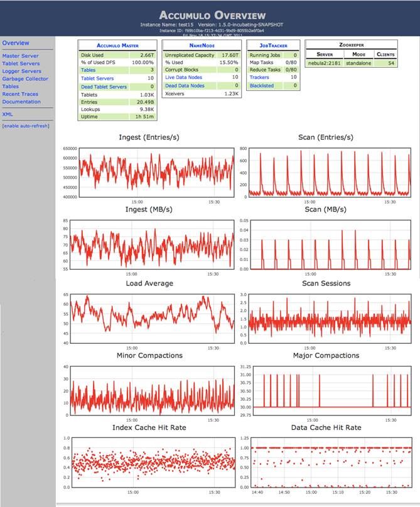Image resolution: width=420 pixels, height=507 pixels.
Task: Click the Blacklisted link
Action: [261, 85]
